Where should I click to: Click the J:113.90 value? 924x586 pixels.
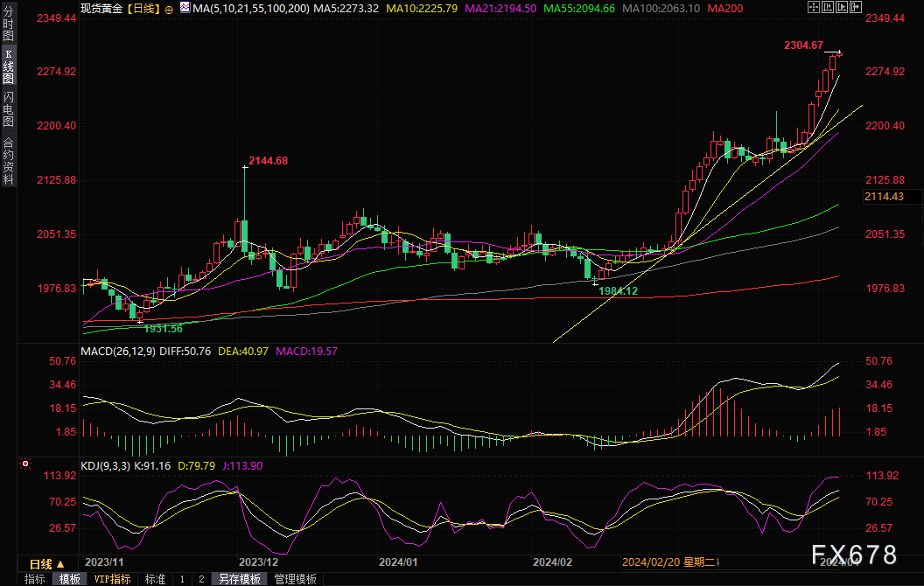[242, 466]
